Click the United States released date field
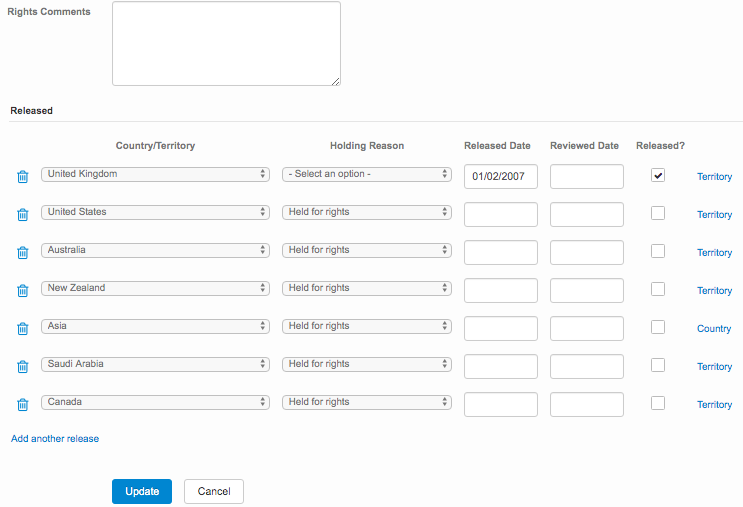The width and height of the screenshot is (743, 507). click(x=501, y=214)
